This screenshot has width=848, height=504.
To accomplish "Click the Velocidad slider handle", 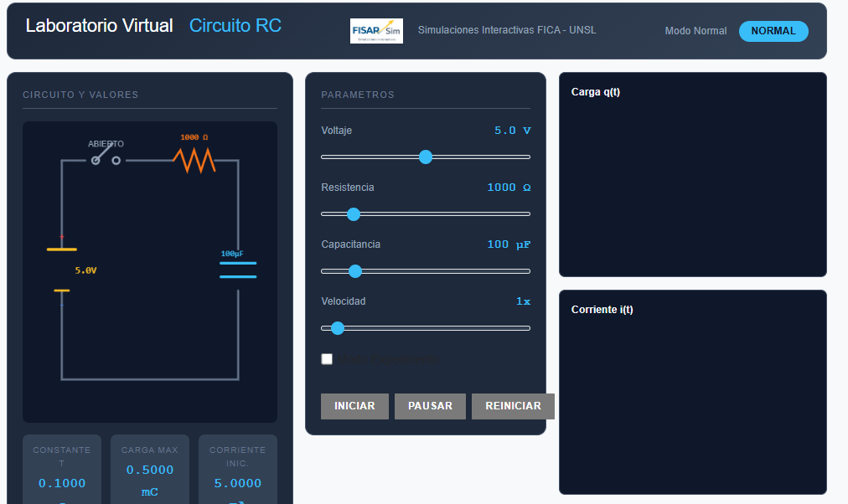I will click(x=338, y=327).
